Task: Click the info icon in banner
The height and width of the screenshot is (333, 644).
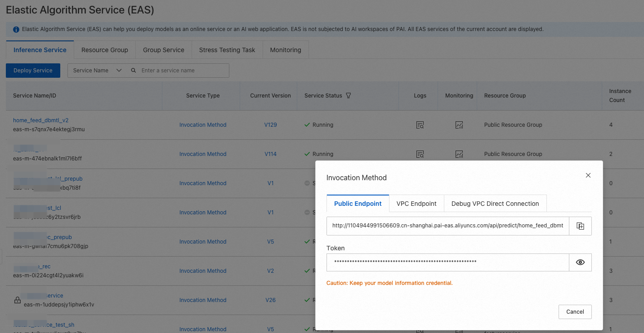Action: (x=16, y=30)
